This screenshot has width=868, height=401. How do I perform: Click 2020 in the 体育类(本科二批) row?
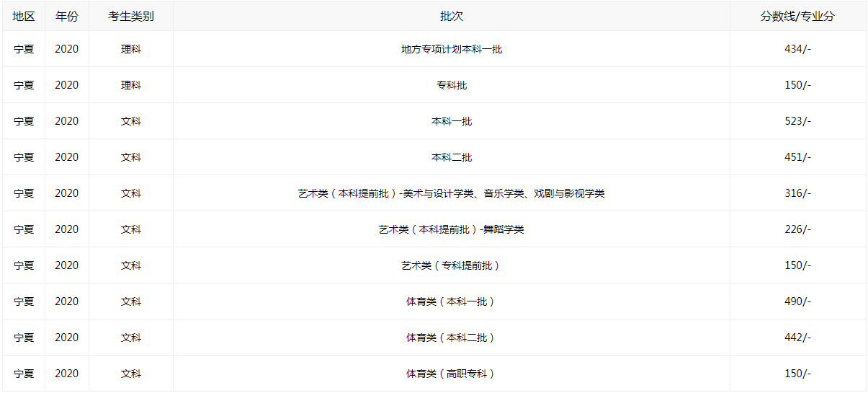tap(66, 338)
